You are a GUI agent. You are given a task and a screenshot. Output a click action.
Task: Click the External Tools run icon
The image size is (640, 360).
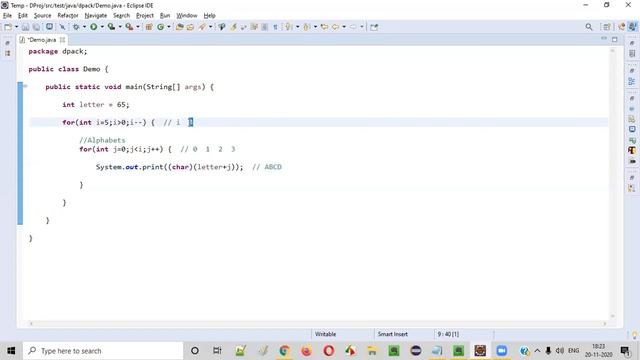tap(129, 27)
